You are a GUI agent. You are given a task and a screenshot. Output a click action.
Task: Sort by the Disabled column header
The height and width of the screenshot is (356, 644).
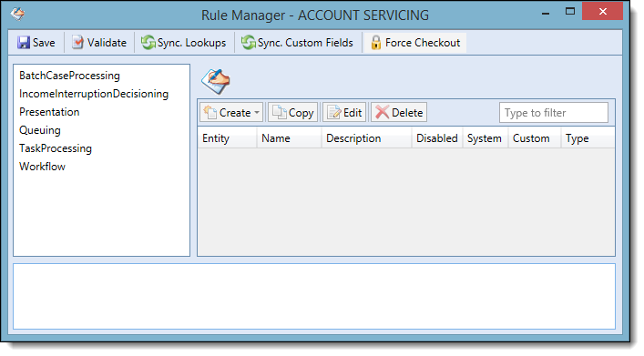click(x=437, y=138)
